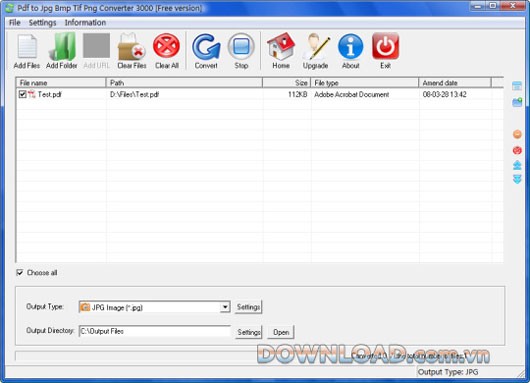Screen dimensions: 530x383
Task: Click the PDF icon next to Test.pdf
Action: pyautogui.click(x=31, y=94)
